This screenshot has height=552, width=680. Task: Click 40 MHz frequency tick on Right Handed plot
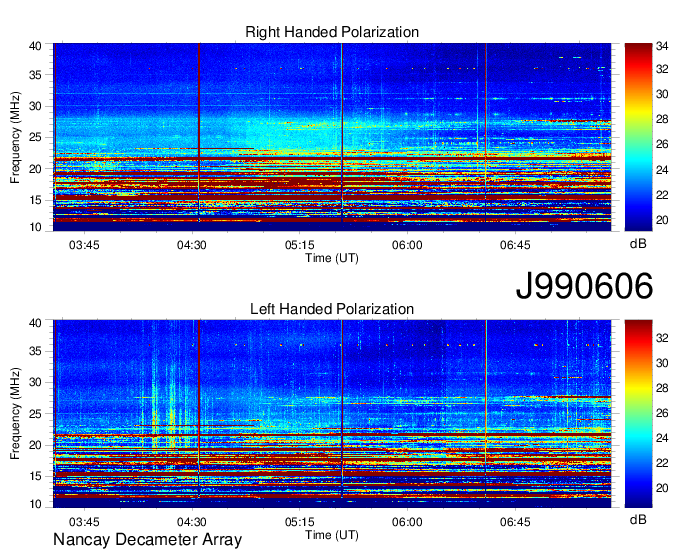point(36,46)
